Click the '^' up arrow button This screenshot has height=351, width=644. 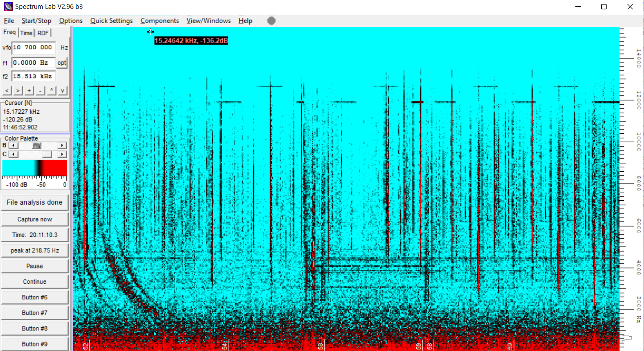click(x=51, y=91)
